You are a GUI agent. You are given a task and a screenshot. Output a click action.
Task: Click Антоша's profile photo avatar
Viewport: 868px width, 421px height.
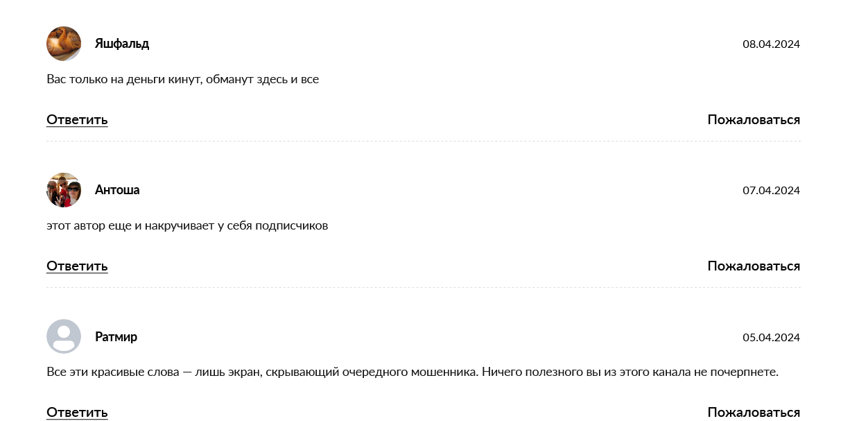[x=64, y=190]
